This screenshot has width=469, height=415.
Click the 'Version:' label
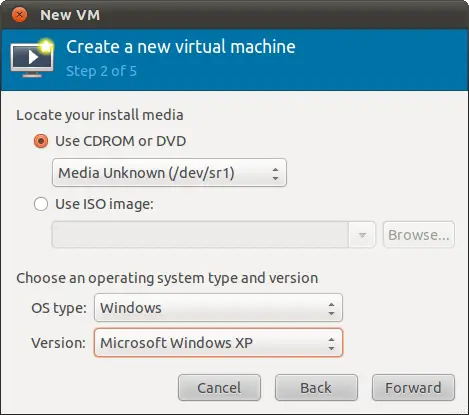[58, 343]
